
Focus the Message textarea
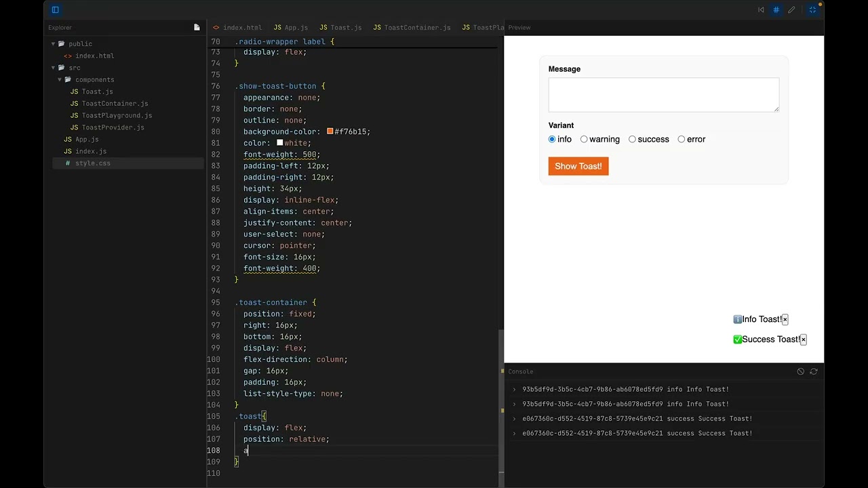[x=664, y=94]
